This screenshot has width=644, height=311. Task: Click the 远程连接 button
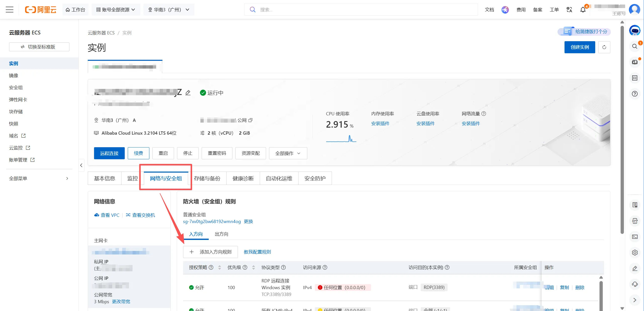[109, 153]
